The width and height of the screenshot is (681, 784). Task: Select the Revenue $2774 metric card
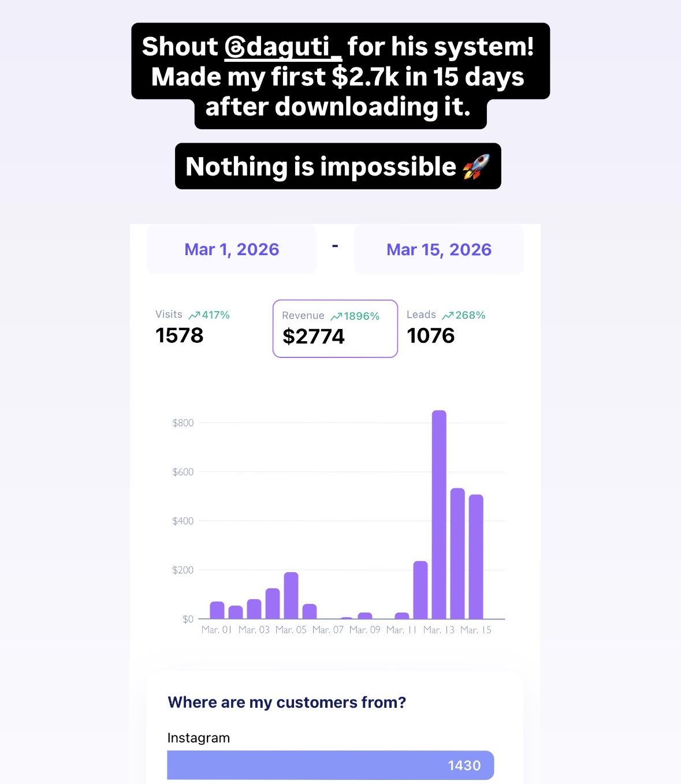tap(335, 328)
